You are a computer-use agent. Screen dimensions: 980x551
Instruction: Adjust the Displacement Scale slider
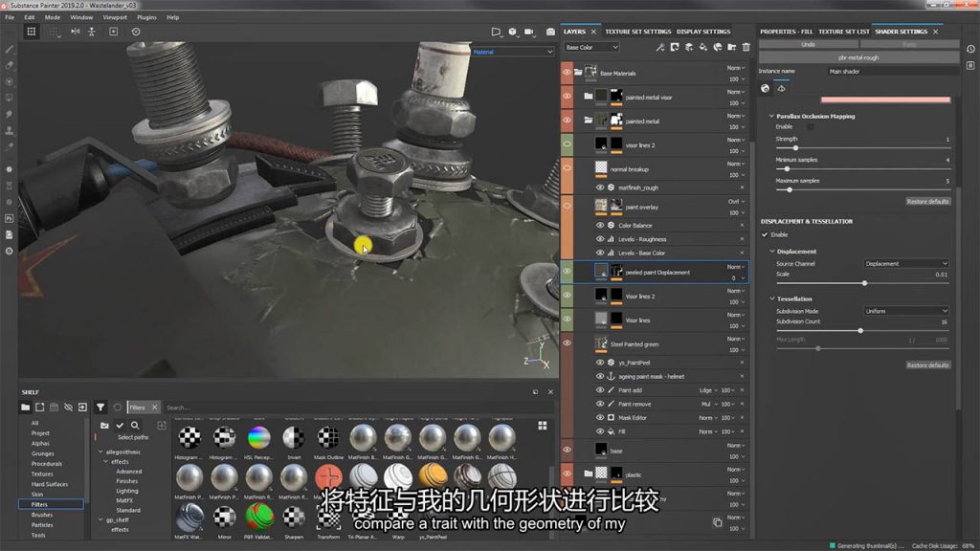point(864,283)
